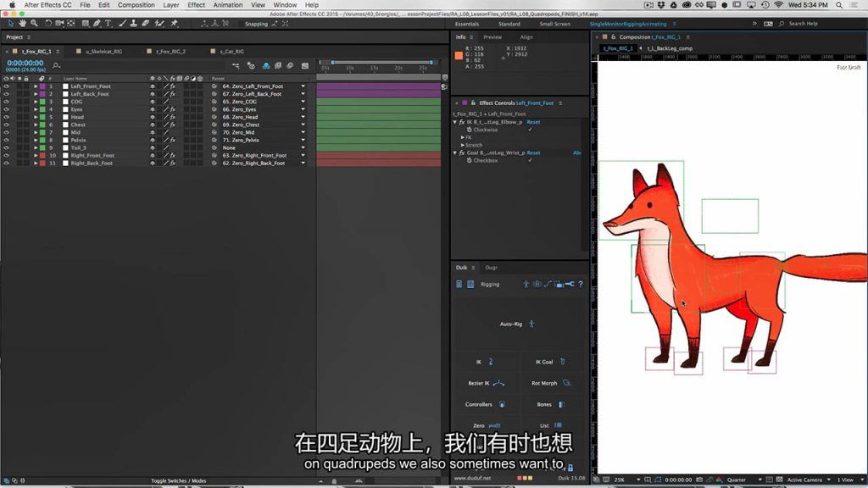Select the Rectangle shape tool
Viewport: 868px width, 488px height.
pos(86,23)
